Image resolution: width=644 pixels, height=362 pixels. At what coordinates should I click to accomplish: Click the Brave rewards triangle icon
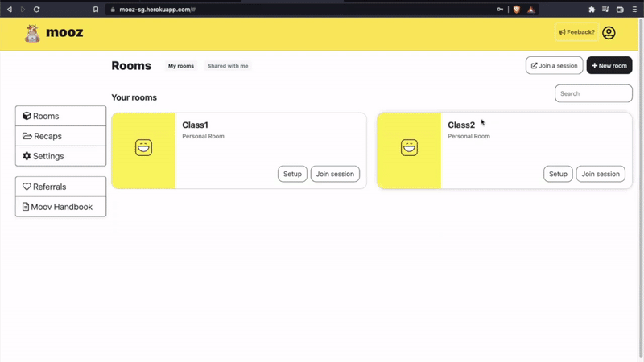pos(531,10)
